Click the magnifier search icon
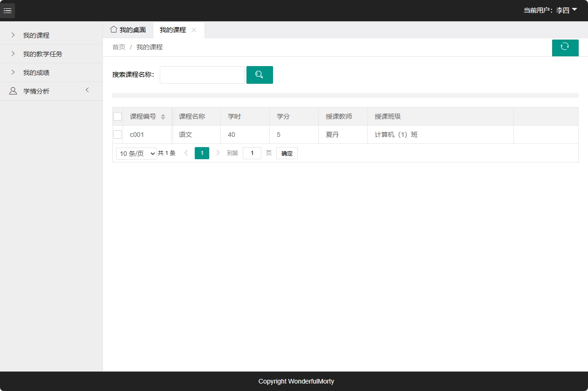This screenshot has width=588, height=391. pos(260,74)
